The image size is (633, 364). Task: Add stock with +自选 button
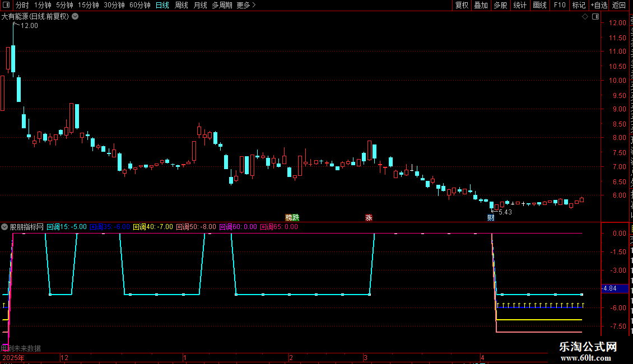coord(599,5)
